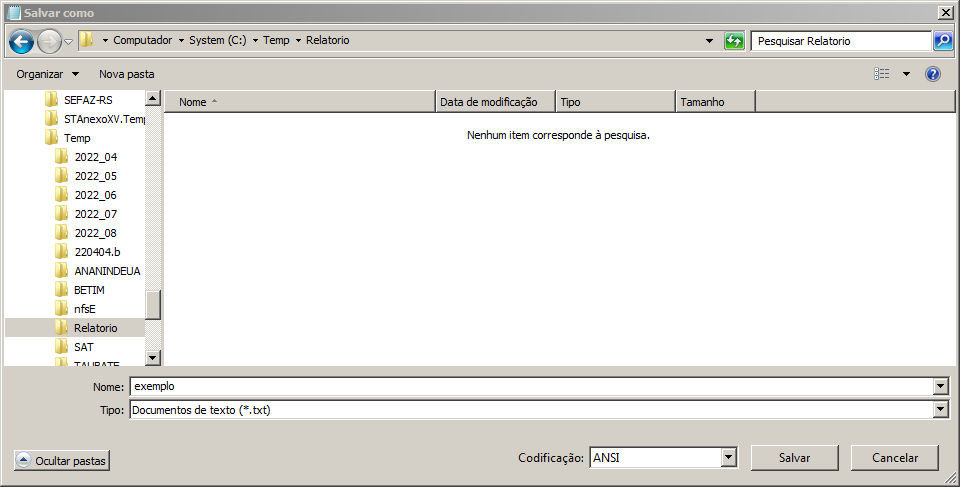Click Temp in the breadcrumb path
This screenshot has height=487, width=960.
[276, 40]
